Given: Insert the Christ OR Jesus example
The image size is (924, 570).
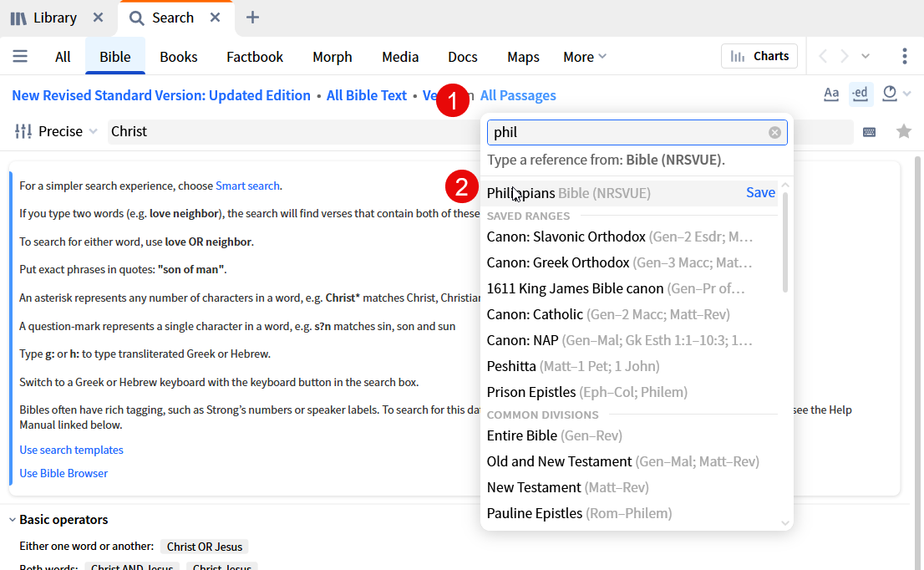Looking at the screenshot, I should pos(205,547).
